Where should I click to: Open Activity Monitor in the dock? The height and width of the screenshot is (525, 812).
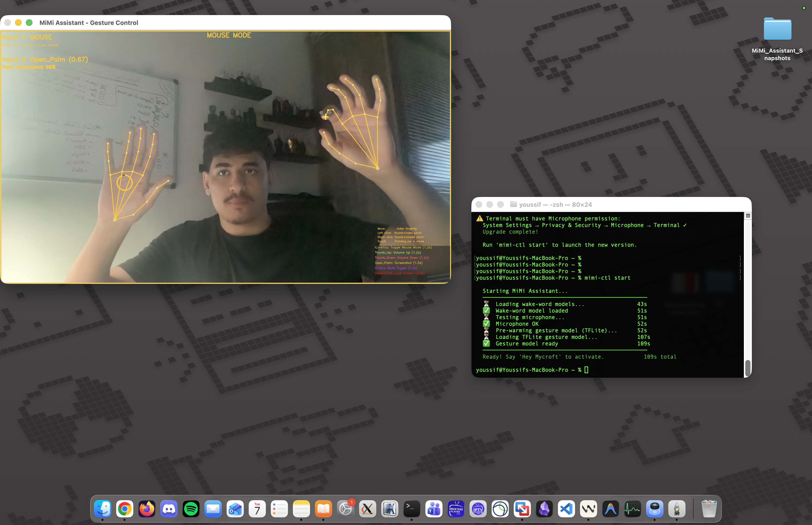(632, 509)
